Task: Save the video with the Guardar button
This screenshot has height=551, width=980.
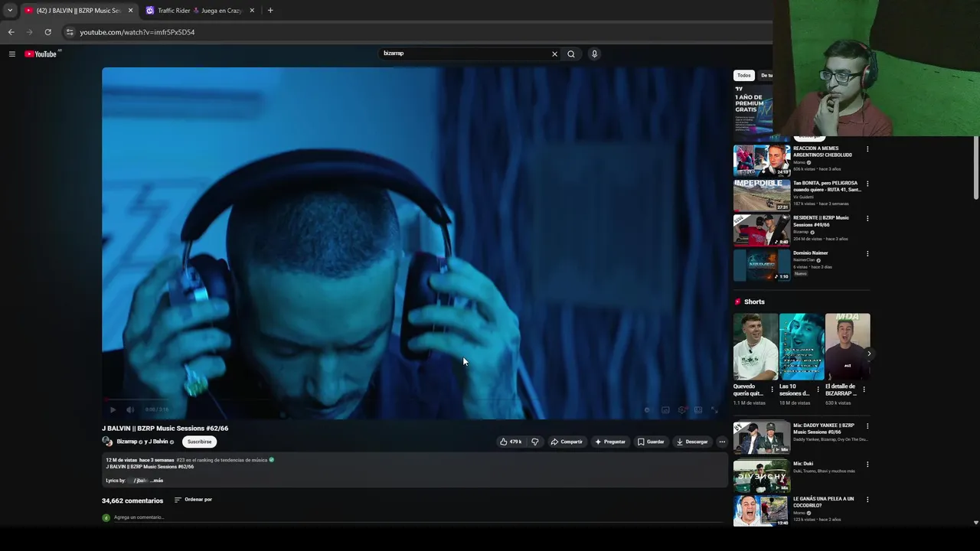Action: (x=652, y=442)
